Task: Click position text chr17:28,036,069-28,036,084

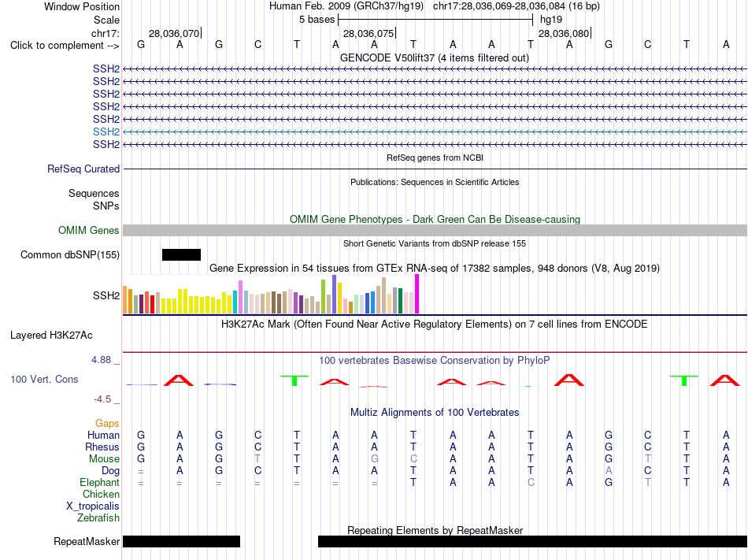Action: [499, 6]
